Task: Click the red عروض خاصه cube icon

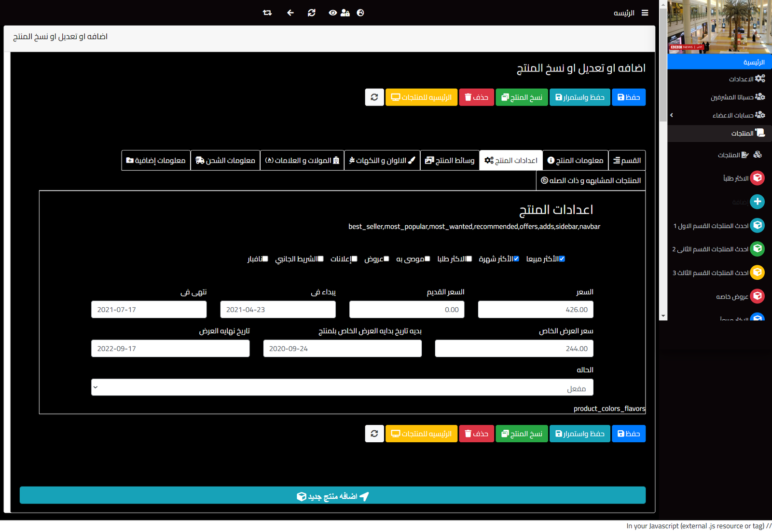Action: point(757,296)
